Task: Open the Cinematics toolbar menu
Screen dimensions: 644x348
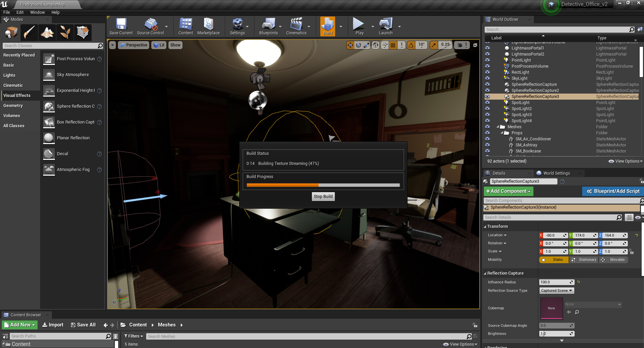Action: pos(296,26)
